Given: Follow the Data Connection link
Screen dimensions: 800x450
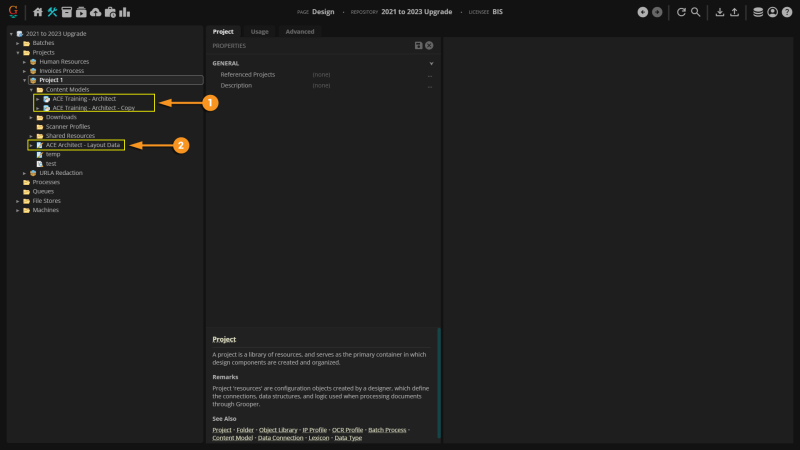Looking at the screenshot, I should (280, 438).
